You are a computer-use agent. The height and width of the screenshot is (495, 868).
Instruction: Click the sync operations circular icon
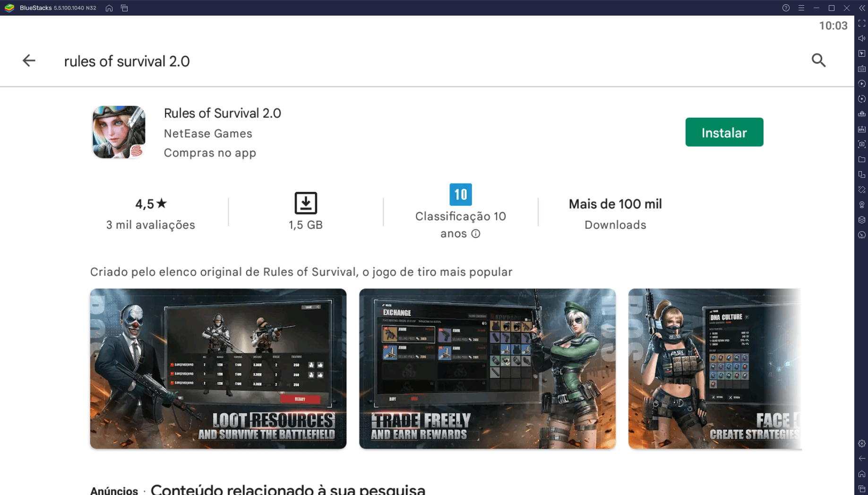862,99
